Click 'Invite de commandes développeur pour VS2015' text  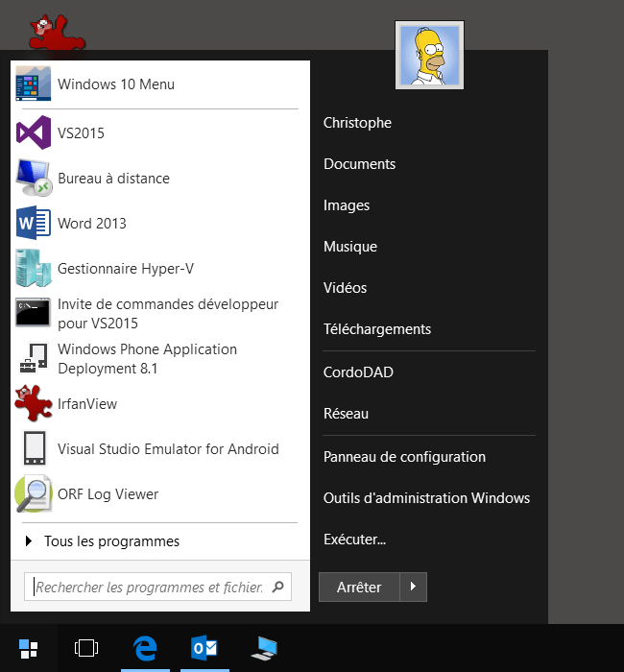click(168, 313)
